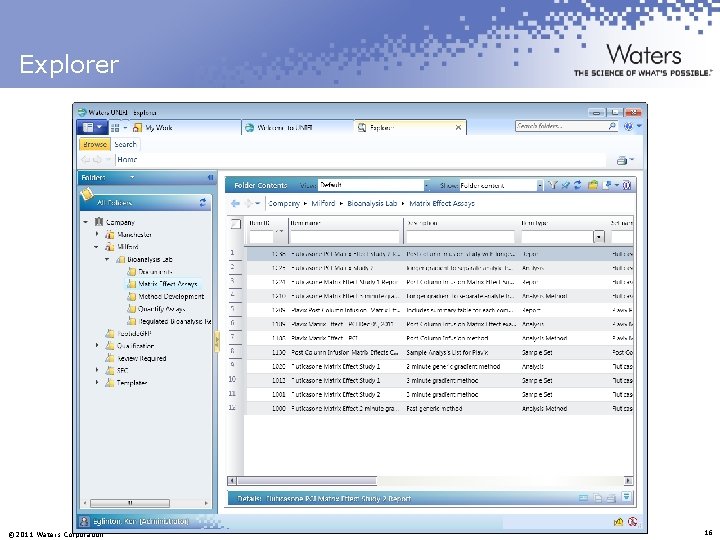Click the user icon beside Eglinton, Ken
Screen dimensions: 720x540
tap(84, 521)
